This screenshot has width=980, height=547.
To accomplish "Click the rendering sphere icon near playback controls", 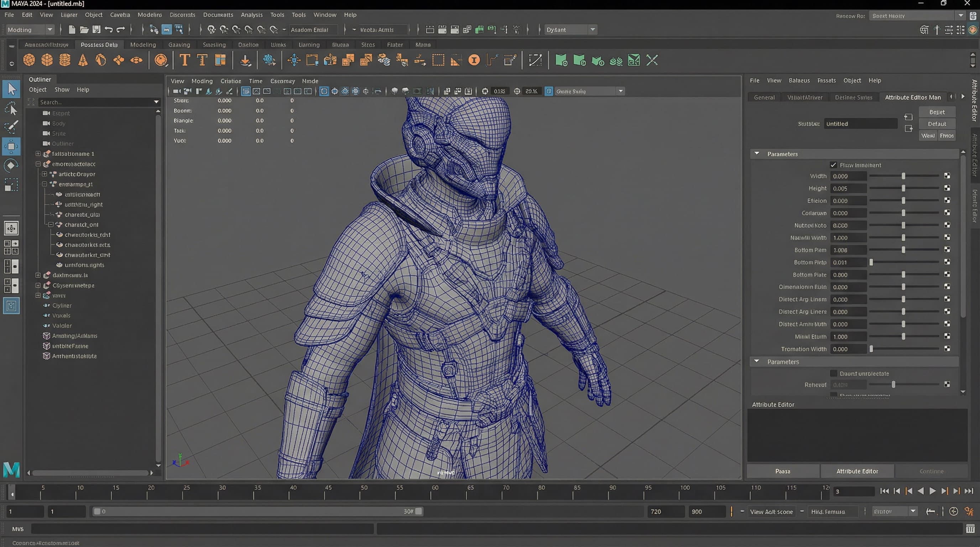I will [x=953, y=511].
